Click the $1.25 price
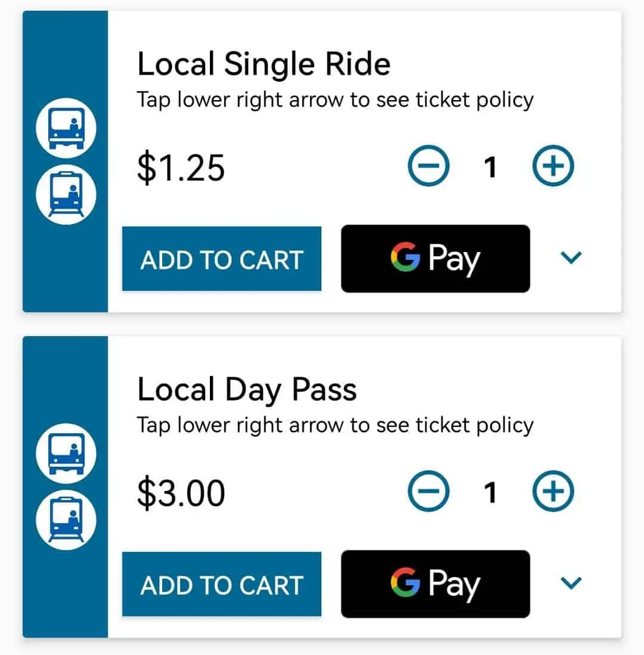Viewport: 644px width, 655px height. click(x=181, y=167)
